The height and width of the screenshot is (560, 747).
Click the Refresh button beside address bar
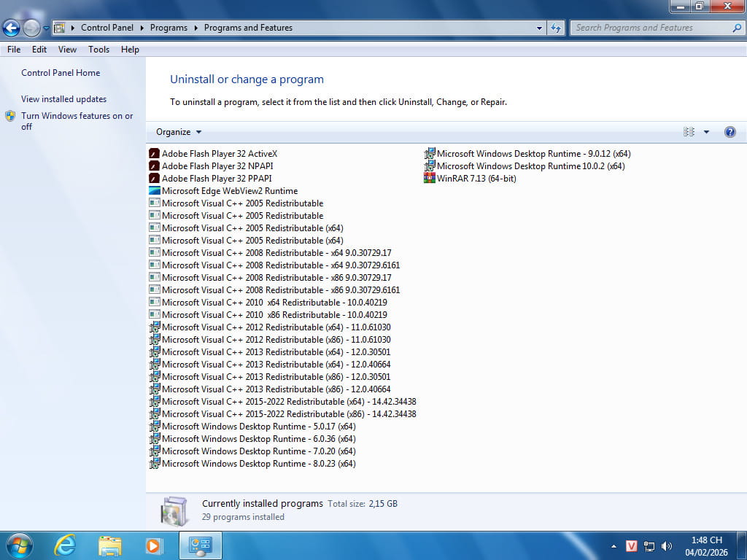point(555,28)
